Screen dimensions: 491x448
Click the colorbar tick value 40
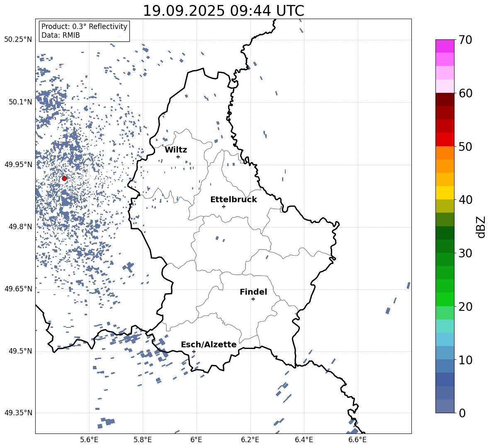(465, 200)
